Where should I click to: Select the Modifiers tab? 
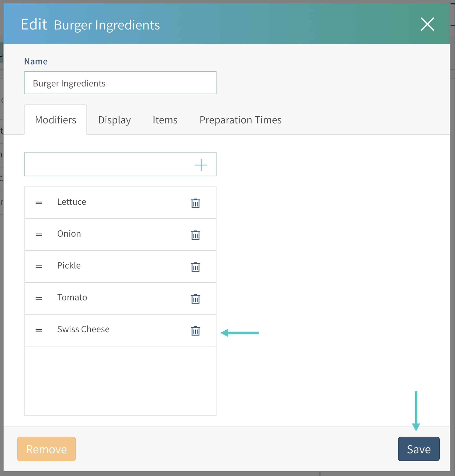(56, 120)
